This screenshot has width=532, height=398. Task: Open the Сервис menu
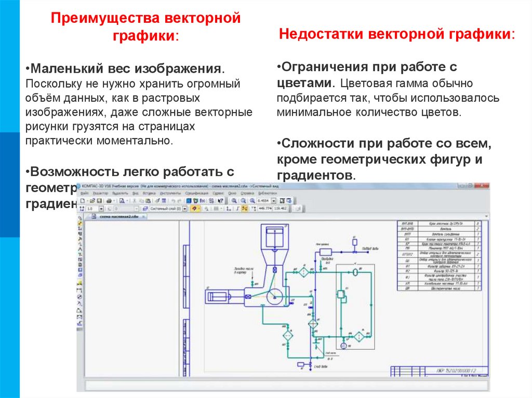click(218, 193)
